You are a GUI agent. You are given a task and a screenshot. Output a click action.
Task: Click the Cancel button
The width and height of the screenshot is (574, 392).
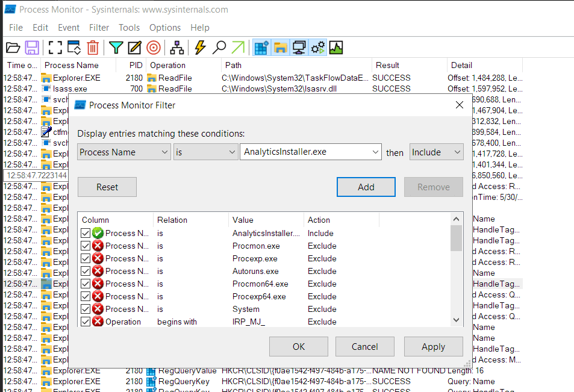[x=365, y=347]
